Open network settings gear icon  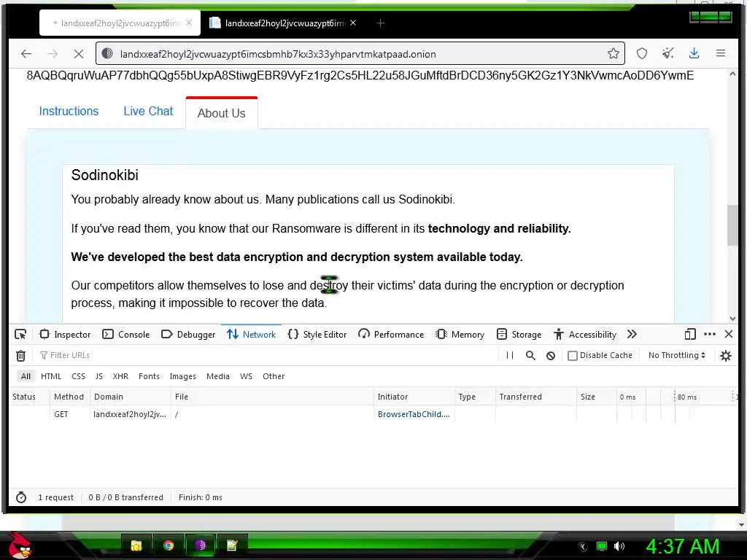(x=726, y=355)
